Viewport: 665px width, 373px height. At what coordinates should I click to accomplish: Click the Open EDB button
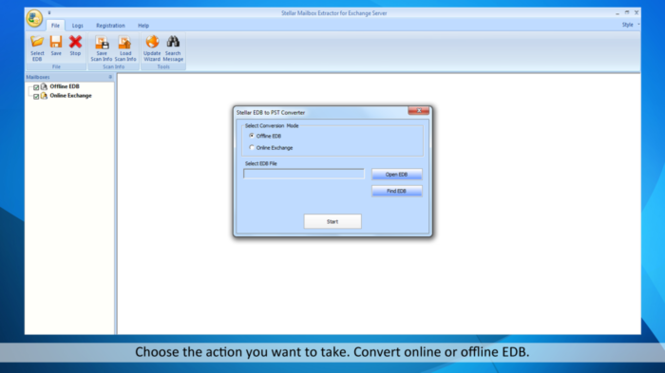pyautogui.click(x=397, y=174)
